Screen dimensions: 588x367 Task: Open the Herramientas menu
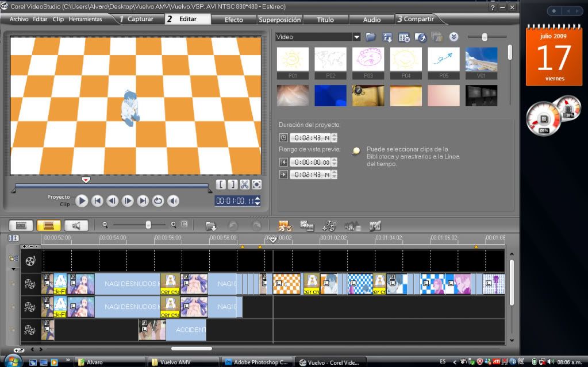tap(85, 19)
